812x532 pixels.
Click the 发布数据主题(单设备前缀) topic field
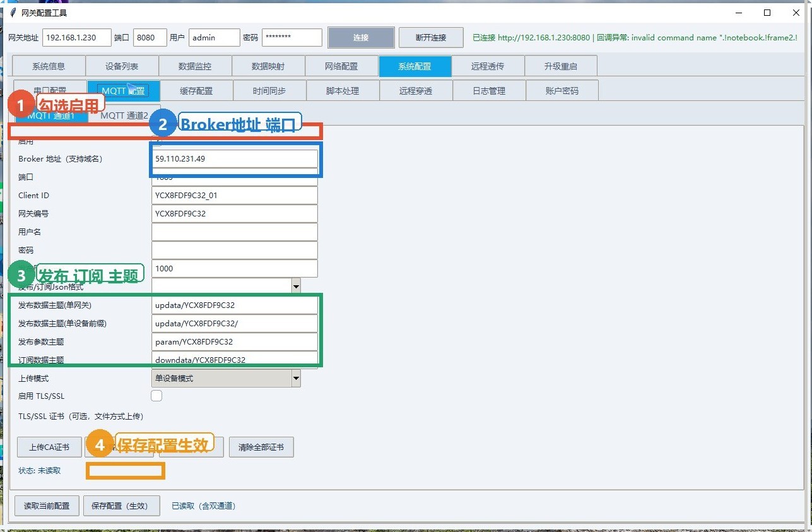tap(235, 324)
